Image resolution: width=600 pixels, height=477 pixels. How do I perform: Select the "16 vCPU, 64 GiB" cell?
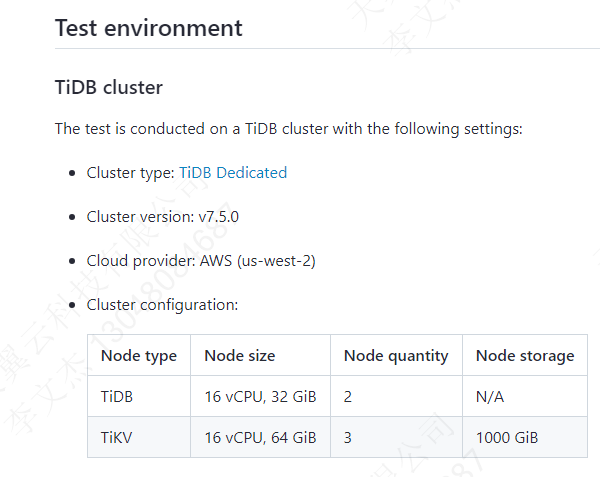click(x=260, y=437)
